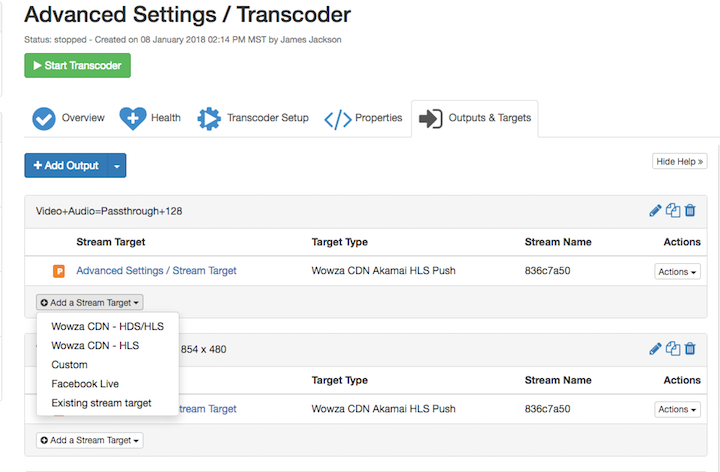This screenshot has height=472, width=720.
Task: Duplicate the 854 x 480 output
Action: [x=673, y=349]
